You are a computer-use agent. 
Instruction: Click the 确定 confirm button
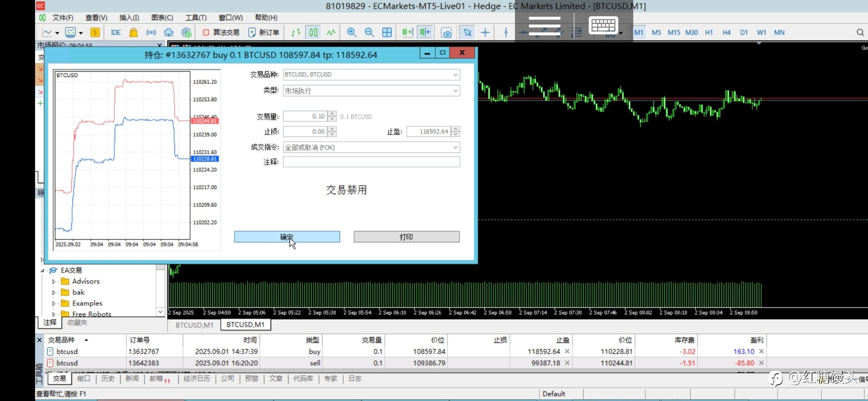pos(287,237)
